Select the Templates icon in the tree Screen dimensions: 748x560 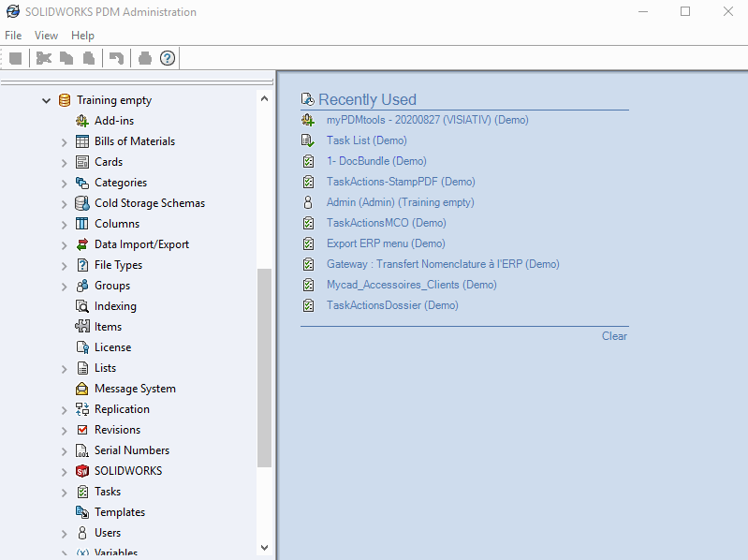click(82, 512)
